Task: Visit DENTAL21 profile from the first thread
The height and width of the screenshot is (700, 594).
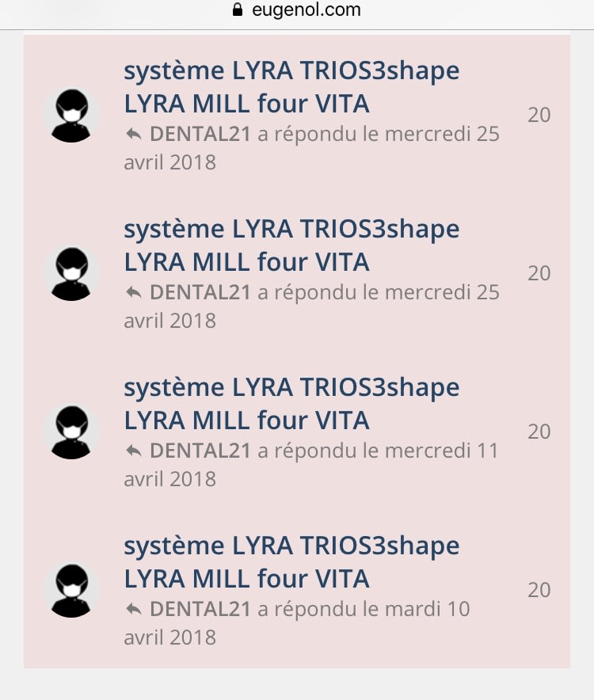Action: [200, 134]
